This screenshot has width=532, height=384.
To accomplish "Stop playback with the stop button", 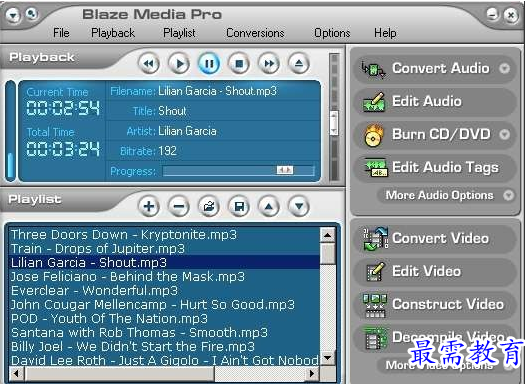I will pyautogui.click(x=239, y=64).
